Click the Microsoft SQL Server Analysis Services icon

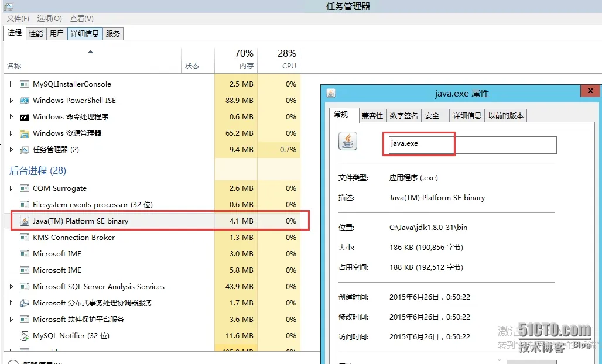pyautogui.click(x=25, y=287)
